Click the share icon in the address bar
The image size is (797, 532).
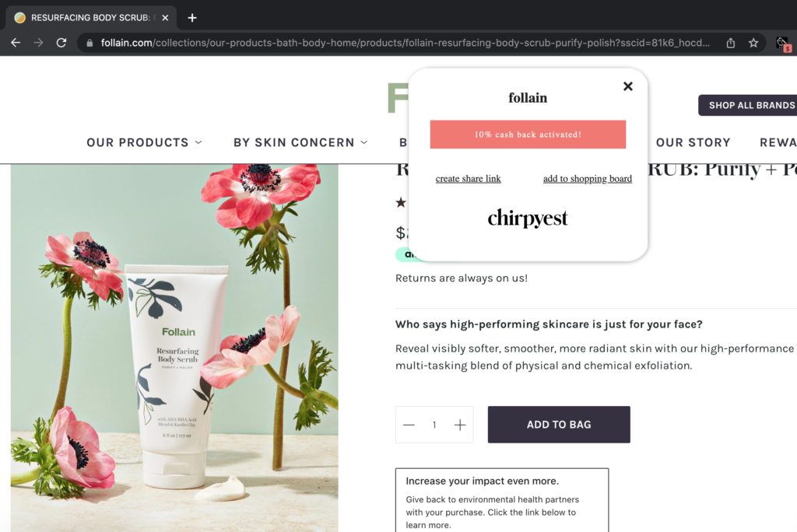(x=730, y=43)
